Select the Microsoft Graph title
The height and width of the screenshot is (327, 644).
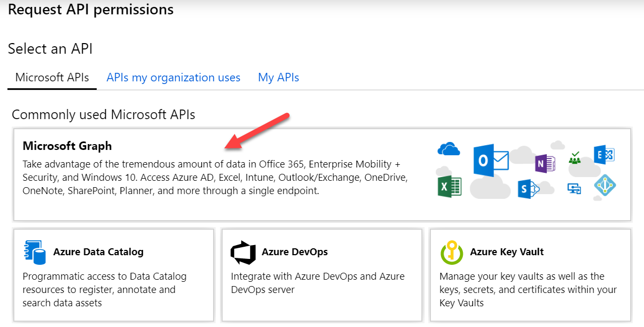click(x=67, y=146)
